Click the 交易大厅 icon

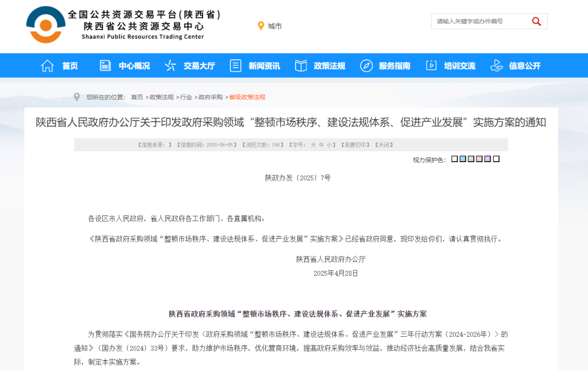(x=170, y=65)
